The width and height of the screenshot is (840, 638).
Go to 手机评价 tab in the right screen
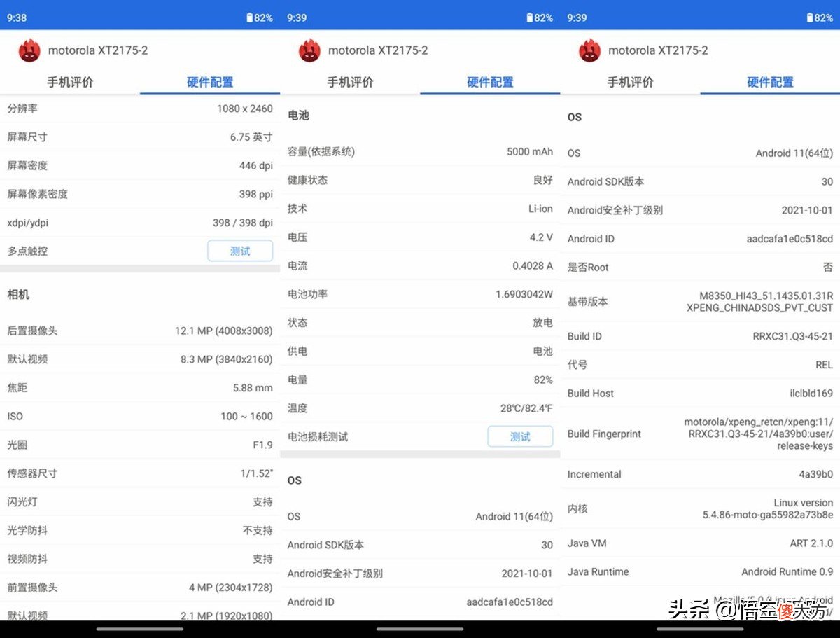(630, 82)
